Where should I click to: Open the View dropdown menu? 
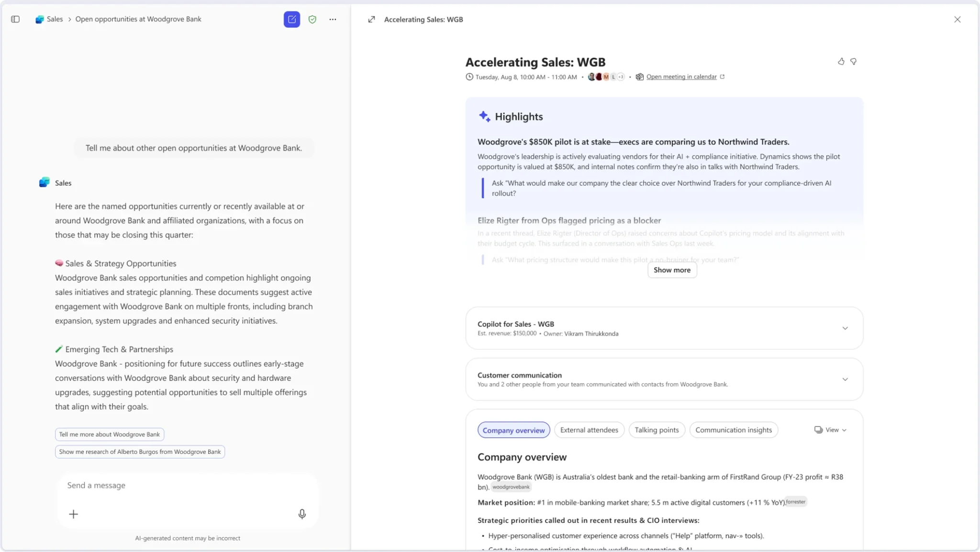click(x=831, y=430)
